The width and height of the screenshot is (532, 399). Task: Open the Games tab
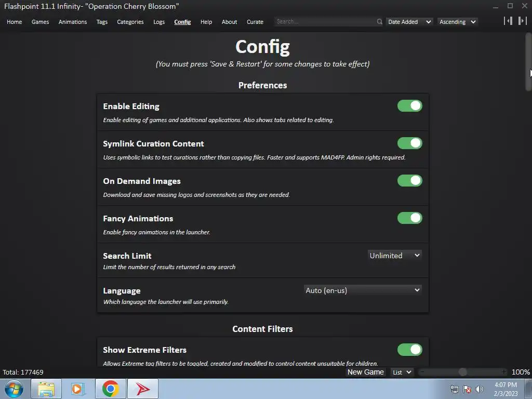[x=40, y=22]
